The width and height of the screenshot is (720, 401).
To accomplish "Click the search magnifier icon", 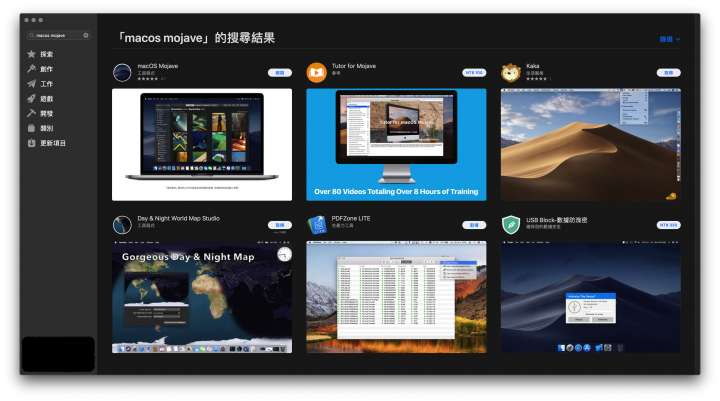I will click(32, 35).
